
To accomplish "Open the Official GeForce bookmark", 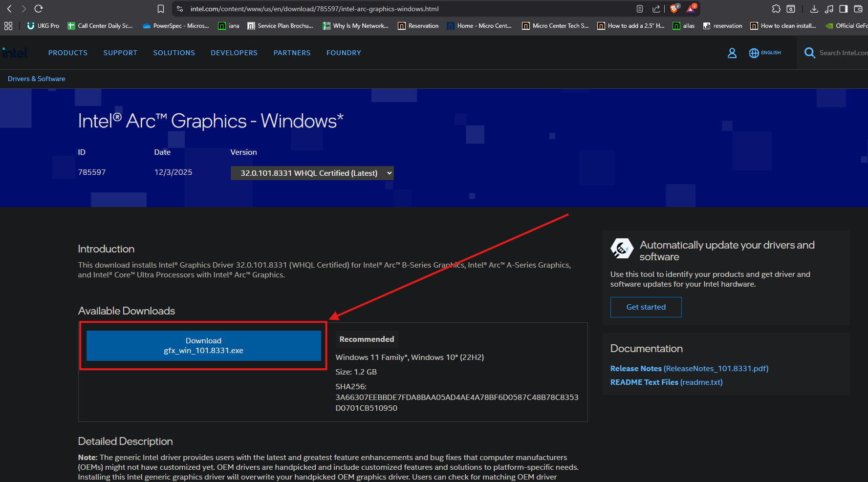I will point(846,26).
